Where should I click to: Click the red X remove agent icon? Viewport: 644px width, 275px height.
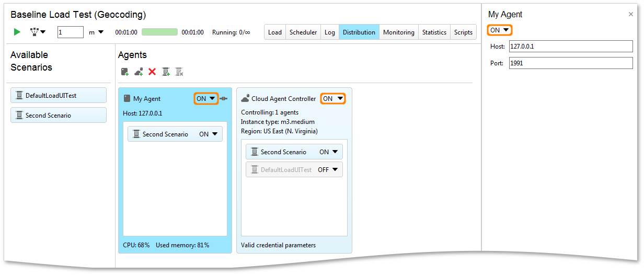[152, 72]
